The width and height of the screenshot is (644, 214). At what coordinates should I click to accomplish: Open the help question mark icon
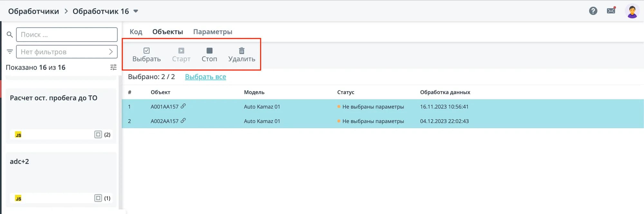(593, 11)
